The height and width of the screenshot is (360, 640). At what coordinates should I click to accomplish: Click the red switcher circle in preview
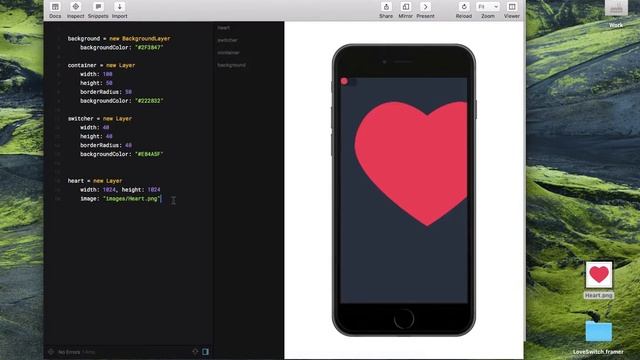[344, 81]
